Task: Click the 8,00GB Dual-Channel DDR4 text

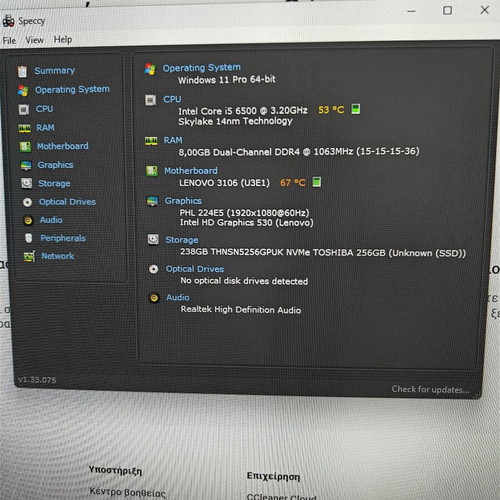Action: (x=299, y=152)
